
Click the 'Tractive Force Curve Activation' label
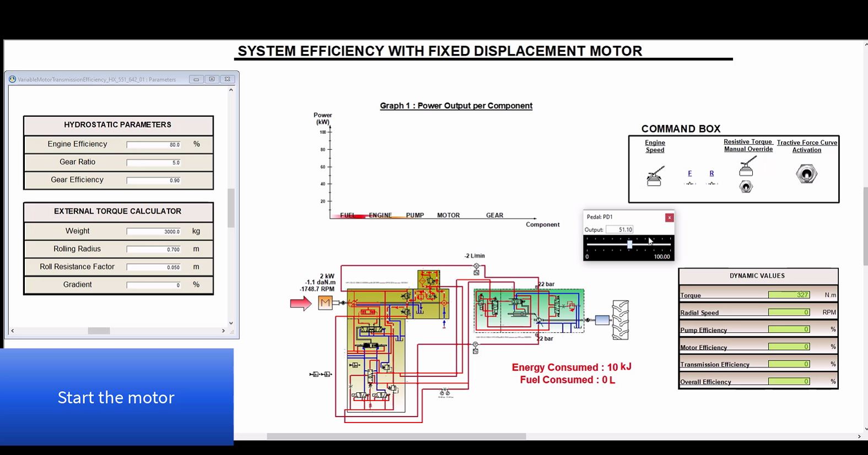pyautogui.click(x=807, y=146)
